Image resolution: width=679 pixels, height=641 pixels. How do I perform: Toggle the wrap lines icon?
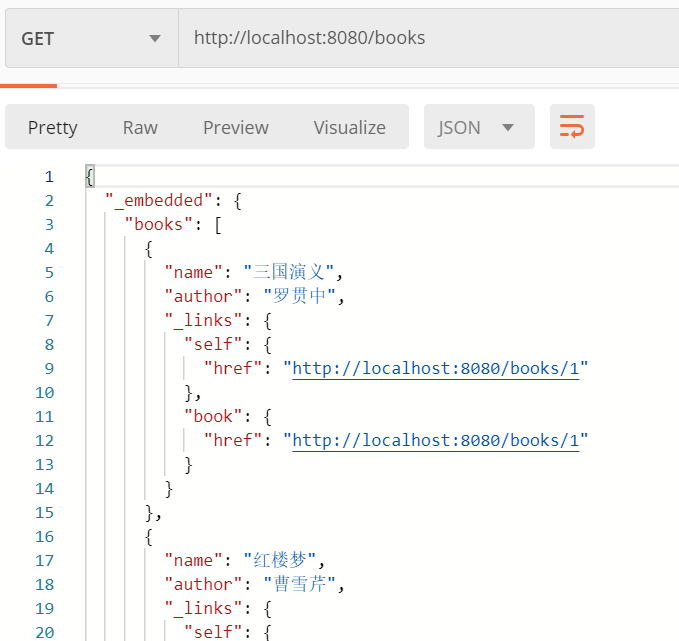click(x=572, y=127)
